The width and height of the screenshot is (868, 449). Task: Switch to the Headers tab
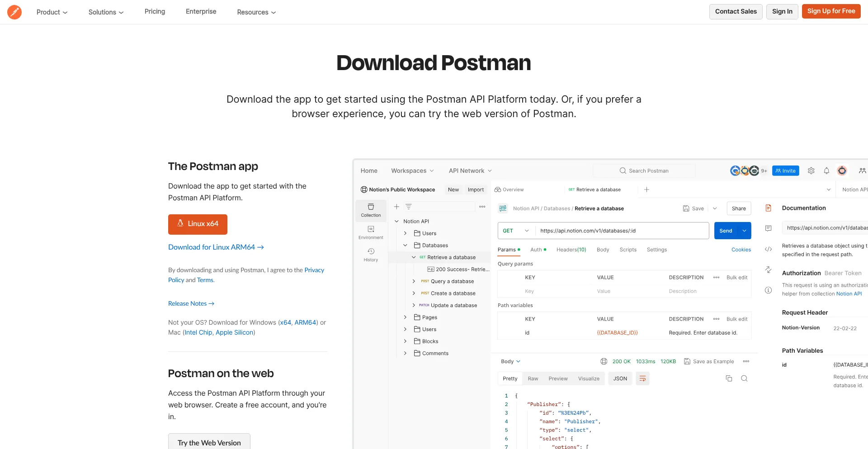pyautogui.click(x=571, y=250)
